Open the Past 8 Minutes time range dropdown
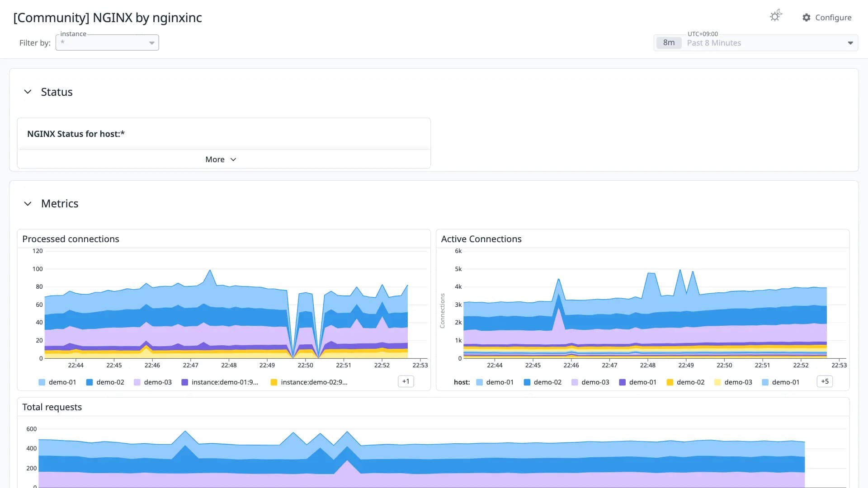The image size is (868, 488). (x=756, y=43)
